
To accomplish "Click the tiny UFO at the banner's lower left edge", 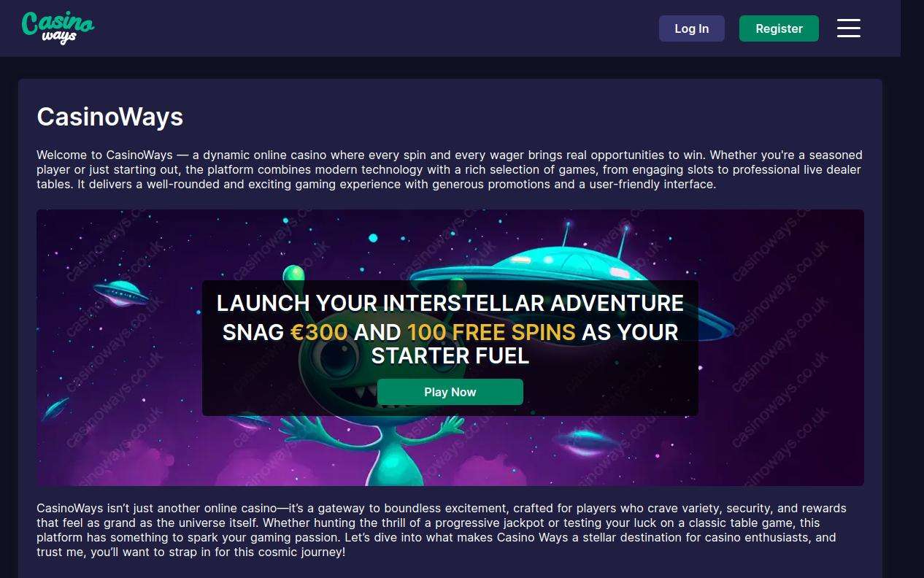I will click(x=55, y=407).
